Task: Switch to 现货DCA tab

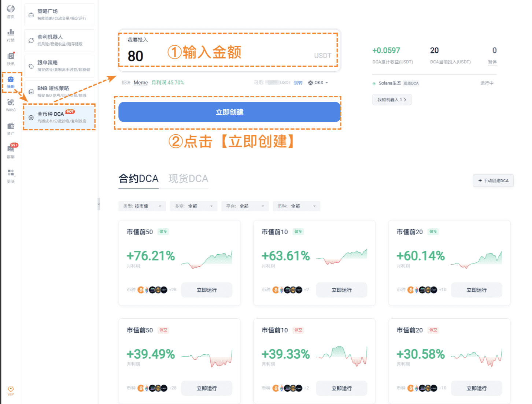Action: click(188, 179)
